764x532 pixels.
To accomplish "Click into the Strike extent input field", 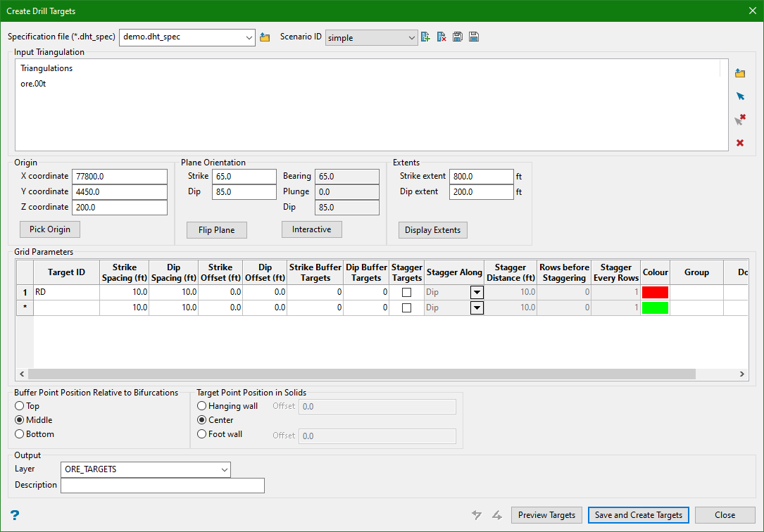I will click(481, 177).
